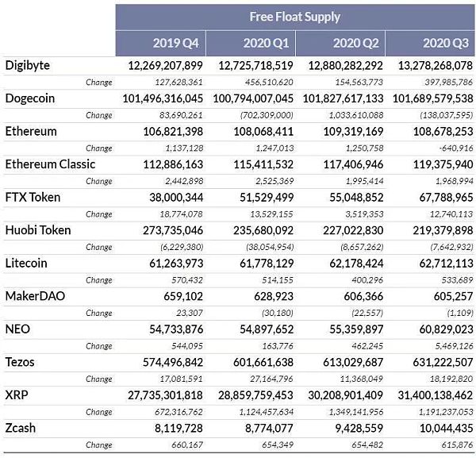Image resolution: width=476 pixels, height=458 pixels.
Task: Click the Litecoin row label
Action: pos(26,264)
